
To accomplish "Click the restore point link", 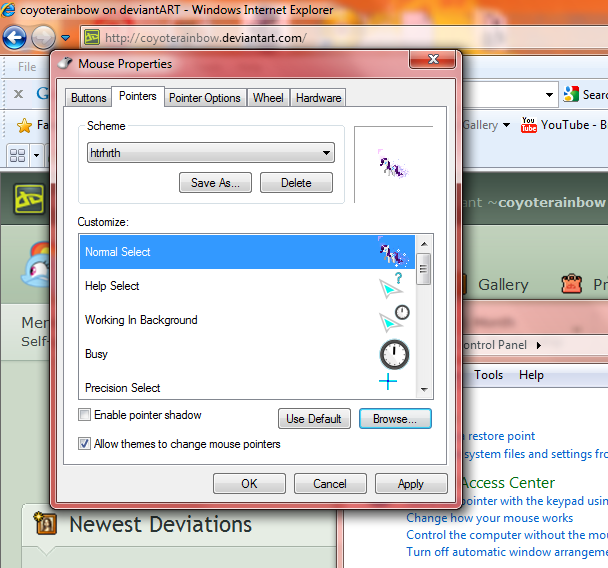I will (501, 436).
